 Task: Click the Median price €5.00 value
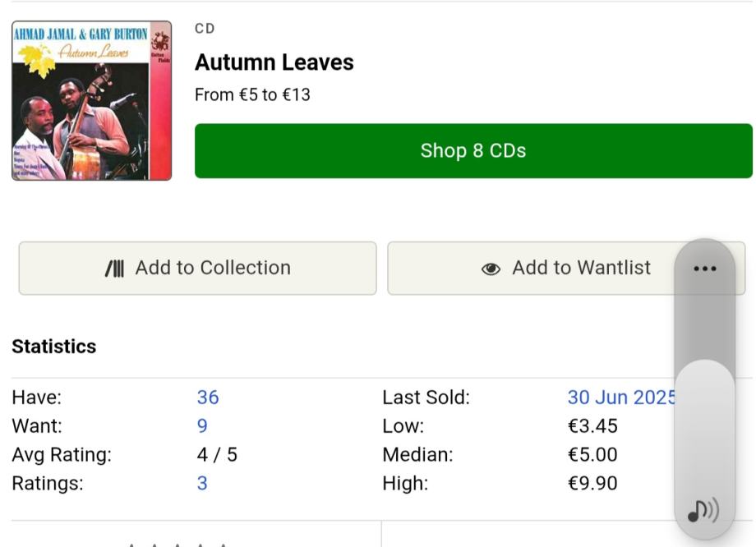(x=592, y=455)
